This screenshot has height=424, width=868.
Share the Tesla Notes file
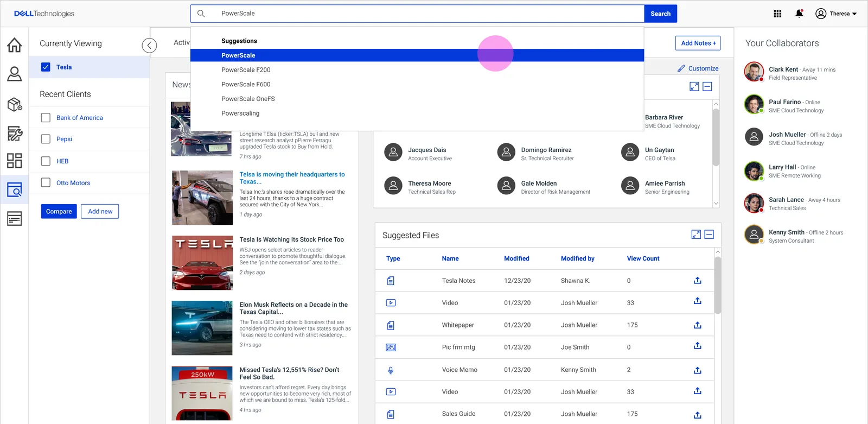coord(698,280)
